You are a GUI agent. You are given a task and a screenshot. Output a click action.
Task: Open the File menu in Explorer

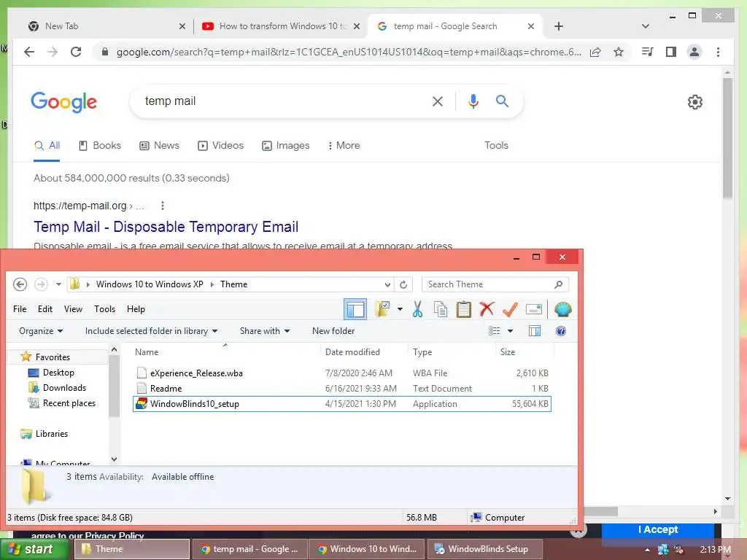click(x=20, y=309)
